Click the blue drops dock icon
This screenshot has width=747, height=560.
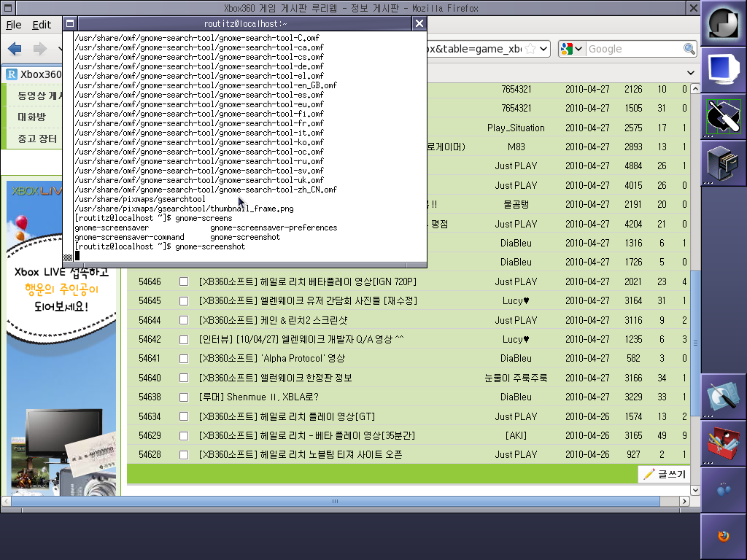(x=723, y=490)
